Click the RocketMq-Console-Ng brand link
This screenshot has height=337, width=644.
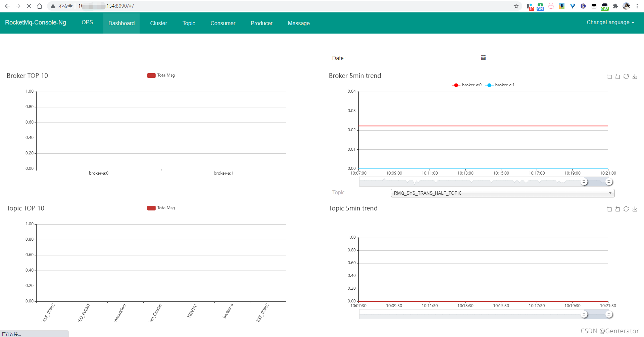point(36,22)
